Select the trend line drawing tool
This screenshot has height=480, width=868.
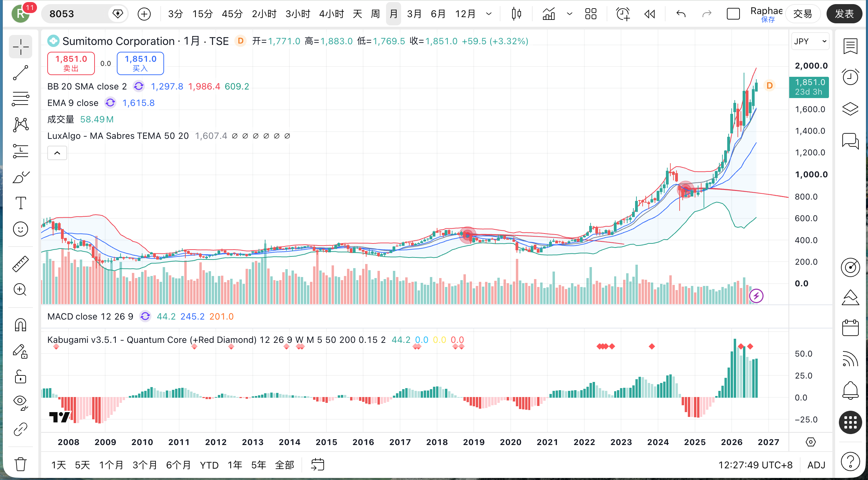click(x=21, y=73)
